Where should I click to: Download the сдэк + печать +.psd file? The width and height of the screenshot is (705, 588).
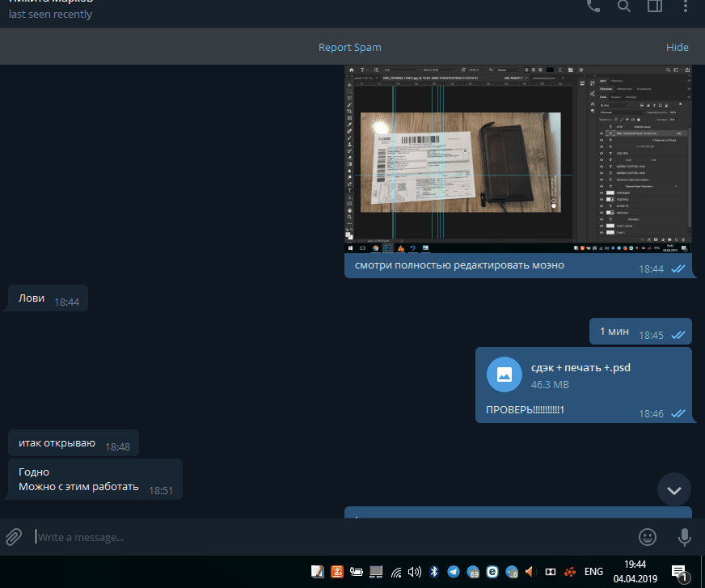tap(504, 374)
